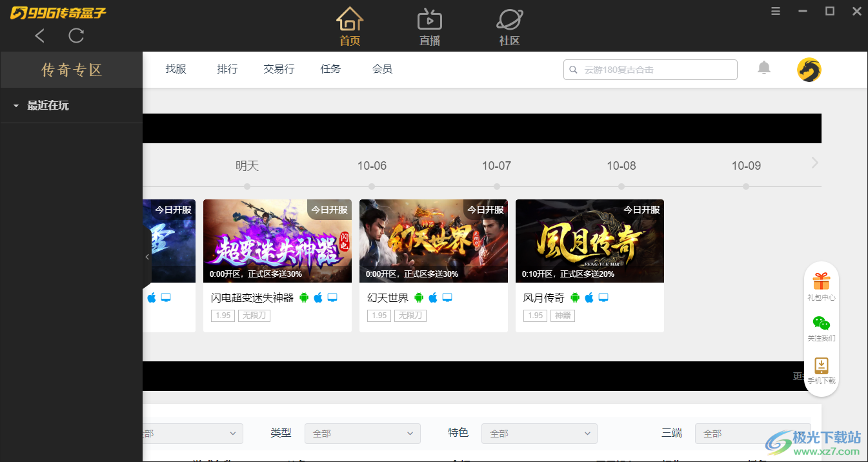The height and width of the screenshot is (462, 868).
Task: Open the 社区 tab
Action: pos(510,27)
